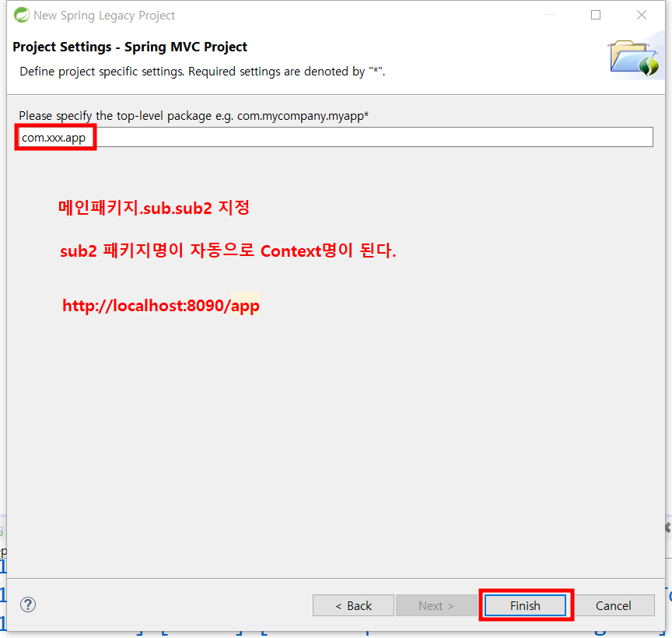The image size is (672, 638).
Task: Click the disabled Next button
Action: [x=436, y=605]
